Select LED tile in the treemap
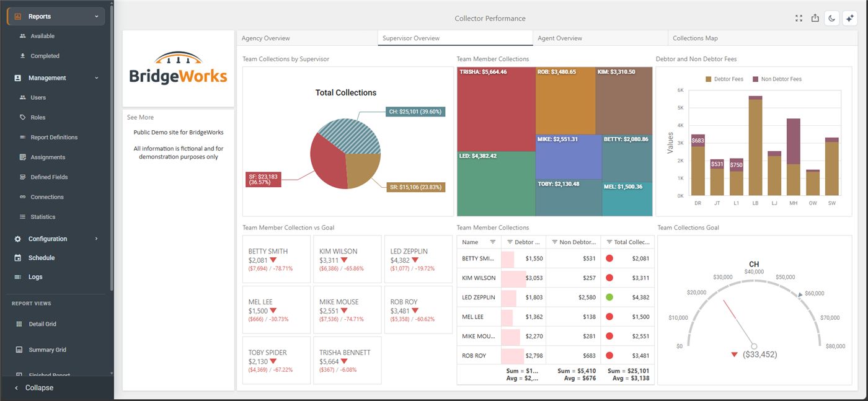 point(496,183)
